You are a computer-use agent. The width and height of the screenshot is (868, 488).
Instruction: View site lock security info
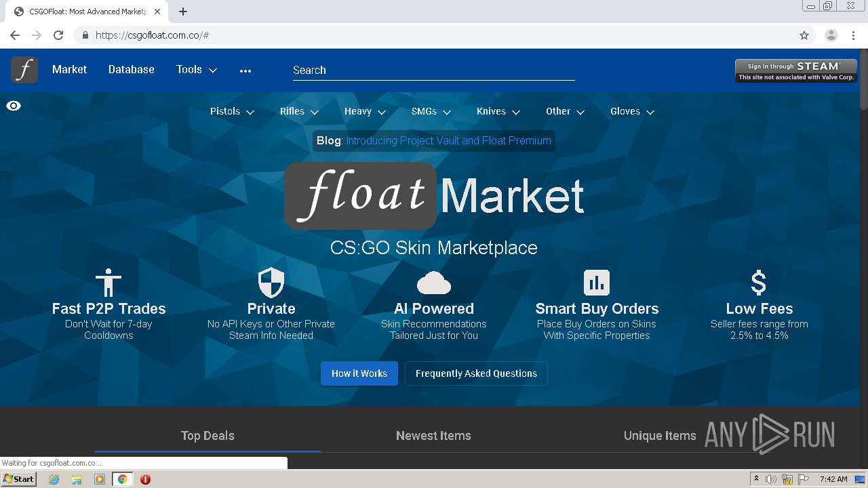(x=85, y=35)
